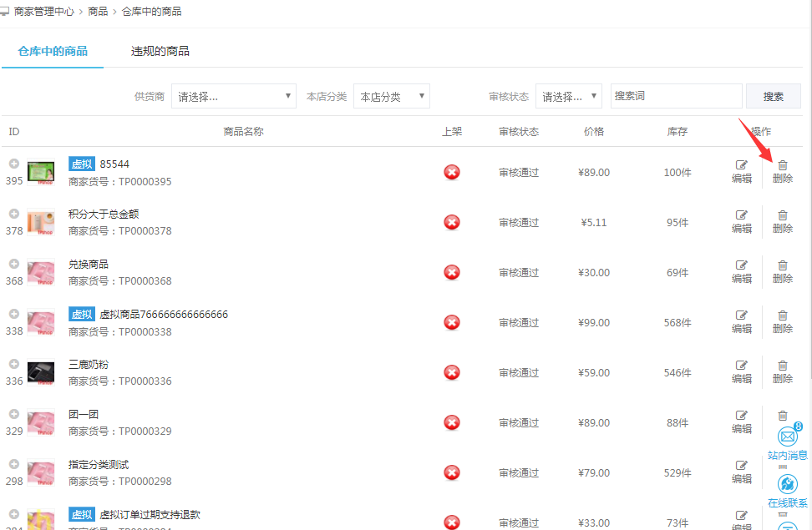Toggle 上架 status for 指定分类测试

[x=452, y=472]
